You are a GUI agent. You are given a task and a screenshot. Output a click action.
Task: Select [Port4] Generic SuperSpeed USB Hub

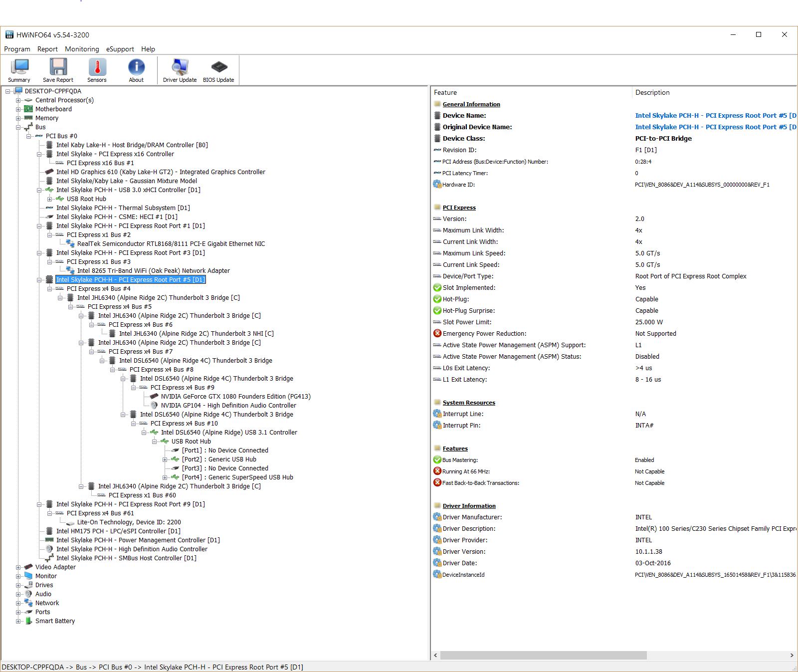pyautogui.click(x=237, y=477)
